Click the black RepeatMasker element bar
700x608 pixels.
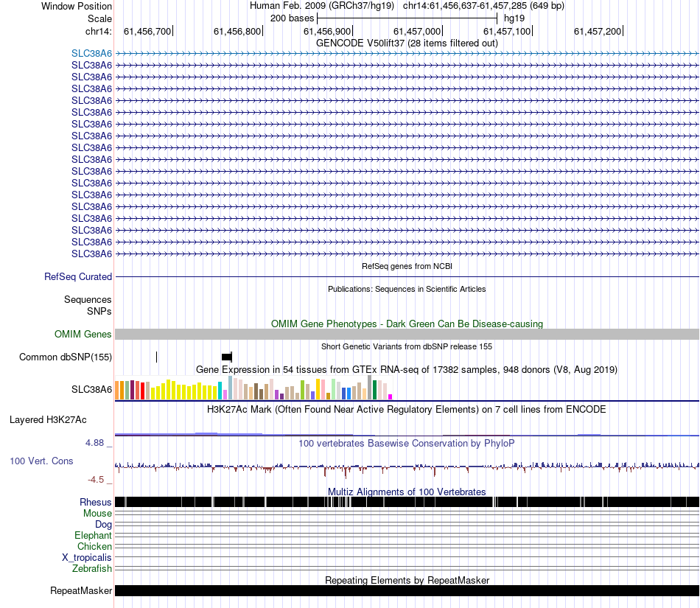(407, 590)
